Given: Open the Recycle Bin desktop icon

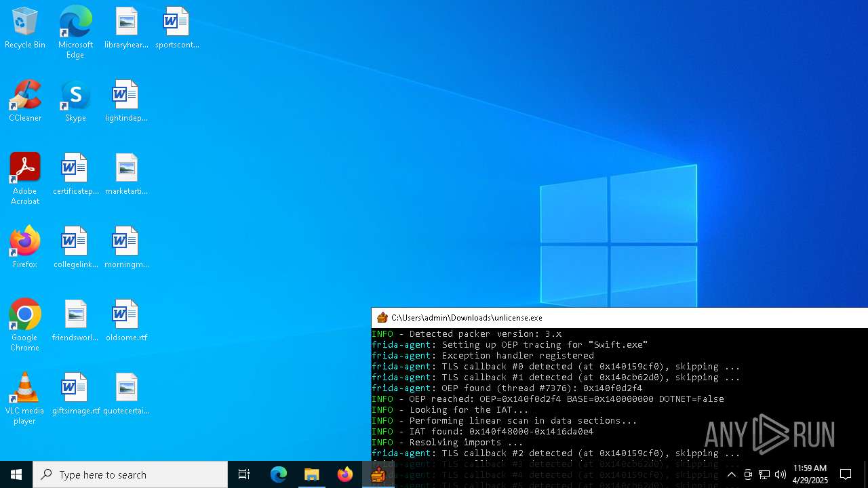Looking at the screenshot, I should pos(25,28).
